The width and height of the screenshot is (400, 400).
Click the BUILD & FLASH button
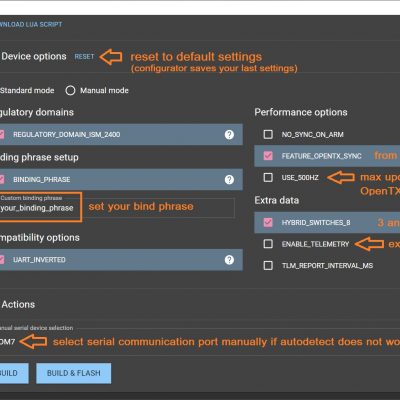(74, 373)
